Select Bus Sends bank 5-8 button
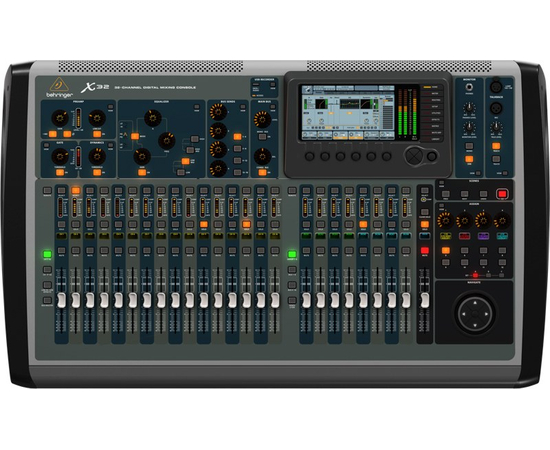This screenshot has width=550, height=450. tap(237, 149)
